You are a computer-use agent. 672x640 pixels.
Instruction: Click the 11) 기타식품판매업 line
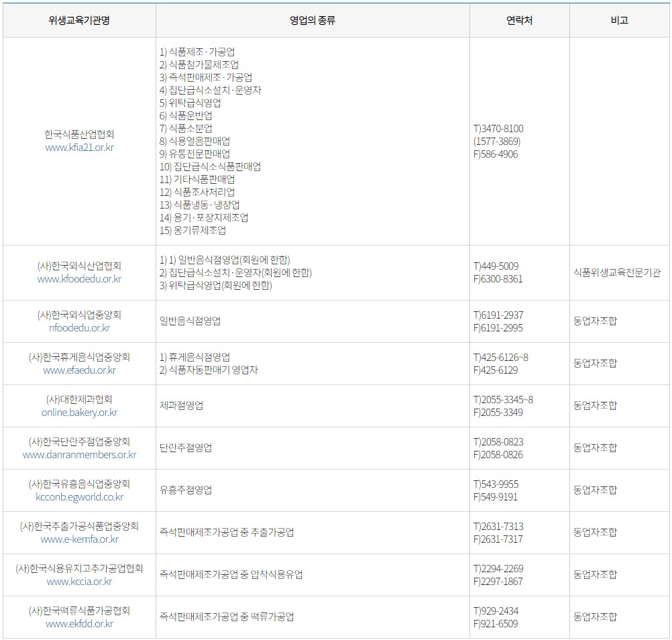tap(197, 180)
